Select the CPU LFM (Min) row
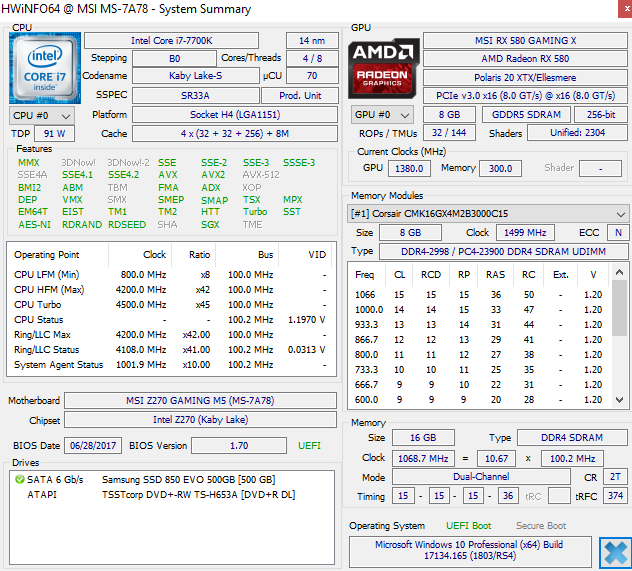632x571 pixels. click(x=171, y=275)
